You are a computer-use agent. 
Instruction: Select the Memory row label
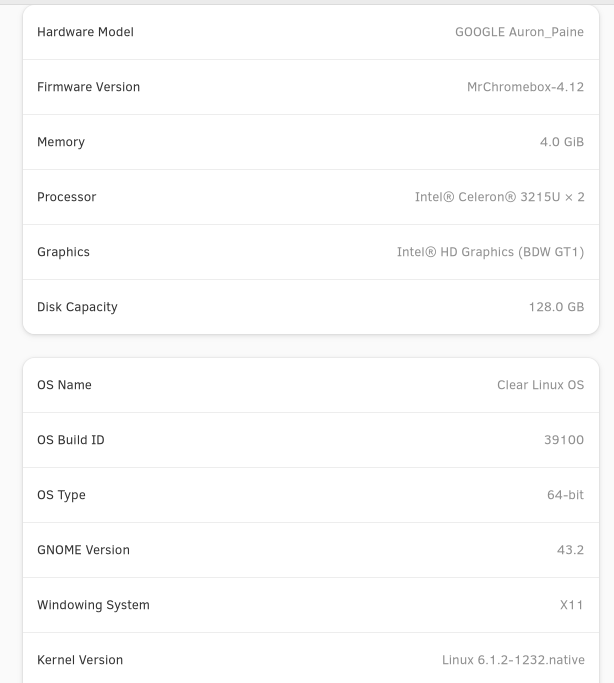point(61,142)
